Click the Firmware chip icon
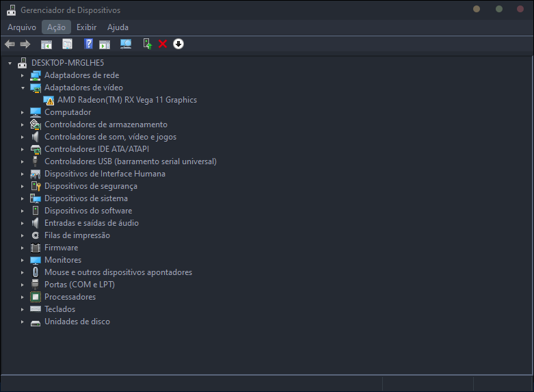Viewport: 534px width, 392px height. pyautogui.click(x=36, y=248)
